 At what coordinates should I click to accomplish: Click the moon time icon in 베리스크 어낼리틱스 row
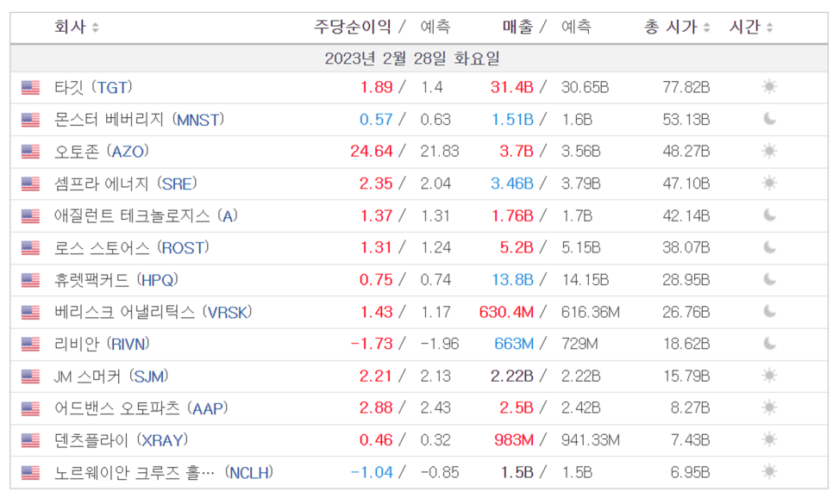pos(770,311)
